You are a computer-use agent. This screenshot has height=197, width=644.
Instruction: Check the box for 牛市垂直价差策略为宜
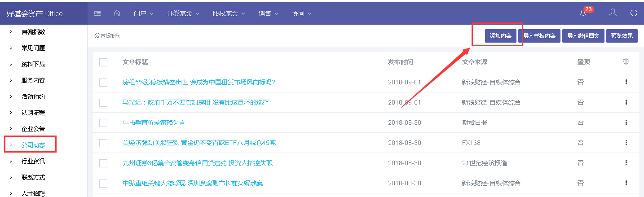click(103, 123)
